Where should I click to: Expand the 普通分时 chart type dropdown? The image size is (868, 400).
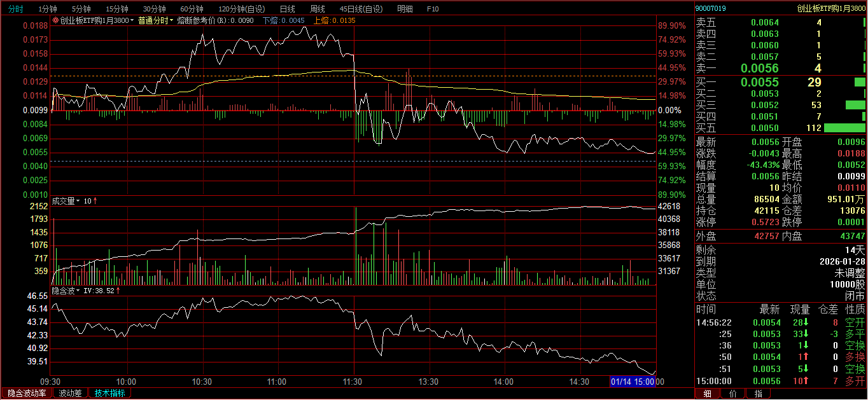tap(171, 20)
